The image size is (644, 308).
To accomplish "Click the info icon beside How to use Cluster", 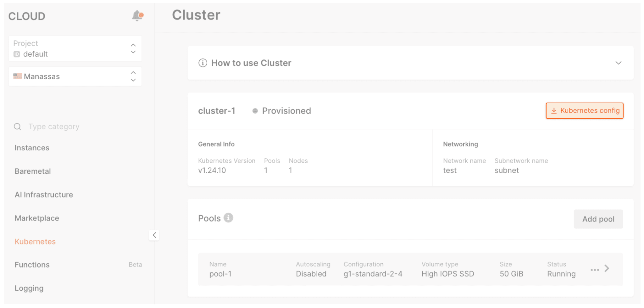I will [203, 63].
